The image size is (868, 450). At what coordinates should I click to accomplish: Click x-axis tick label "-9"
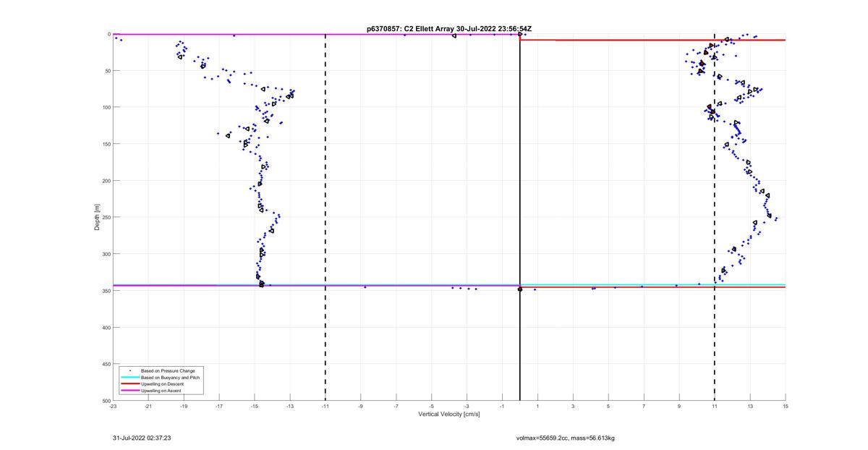(361, 406)
